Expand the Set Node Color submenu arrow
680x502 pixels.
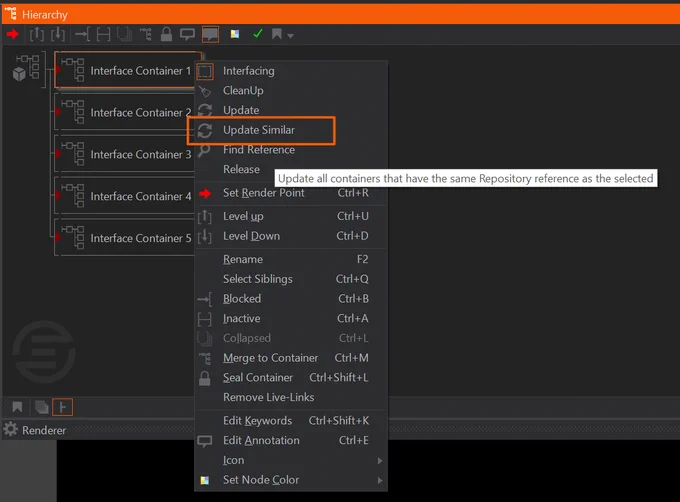(380, 480)
